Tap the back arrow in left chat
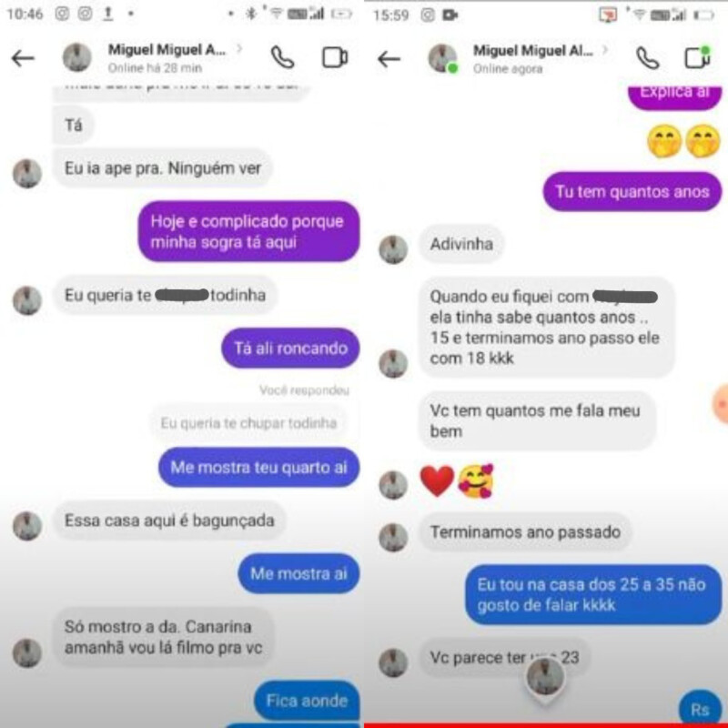 point(24,58)
